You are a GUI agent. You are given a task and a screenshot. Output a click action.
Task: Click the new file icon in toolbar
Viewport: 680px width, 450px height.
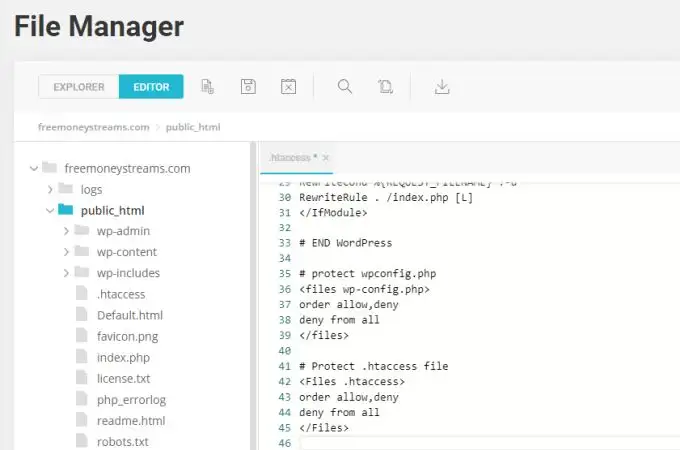207,87
